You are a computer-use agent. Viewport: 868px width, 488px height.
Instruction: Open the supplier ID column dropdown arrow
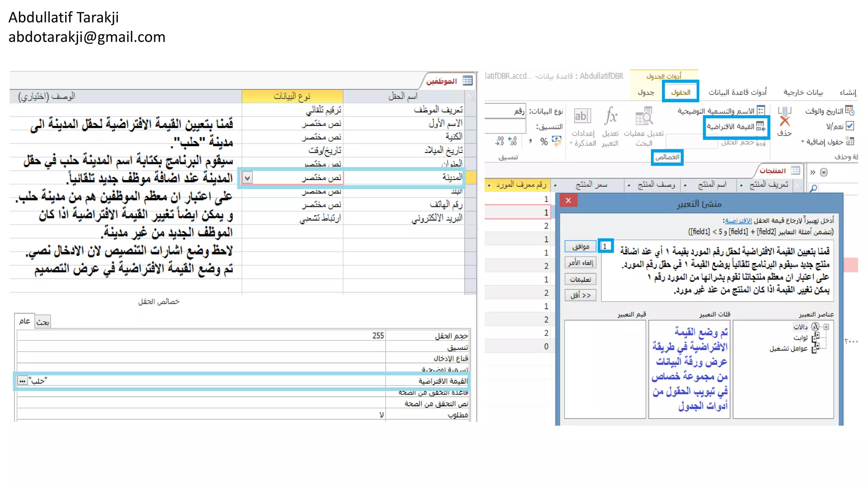[489, 186]
